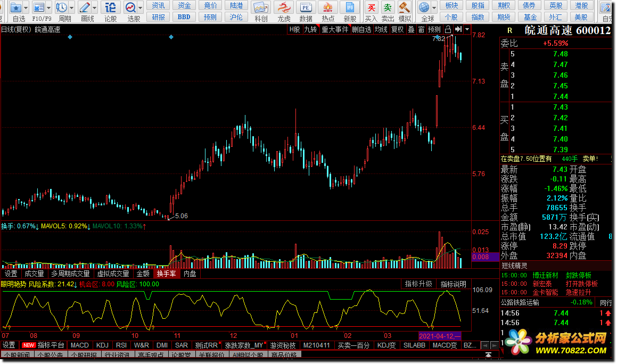Toggle the 重大事件 major events display
Screen dimensions: 617x364
tap(335, 29)
